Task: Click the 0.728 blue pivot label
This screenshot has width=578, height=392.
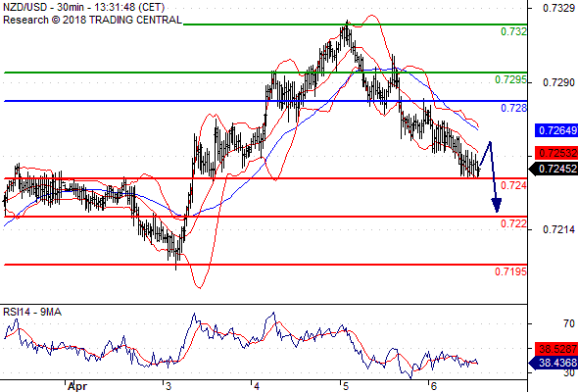Action: [x=513, y=109]
